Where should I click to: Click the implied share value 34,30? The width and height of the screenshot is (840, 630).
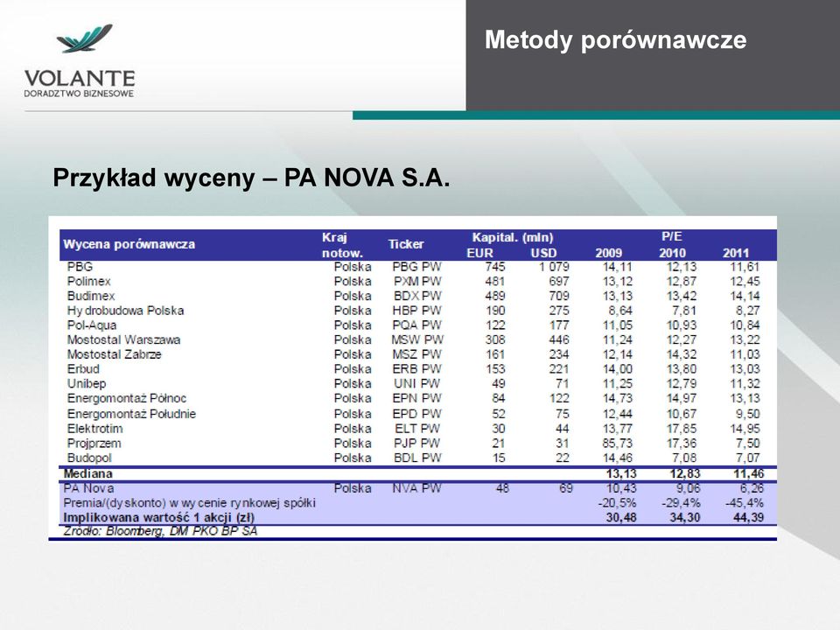click(685, 517)
